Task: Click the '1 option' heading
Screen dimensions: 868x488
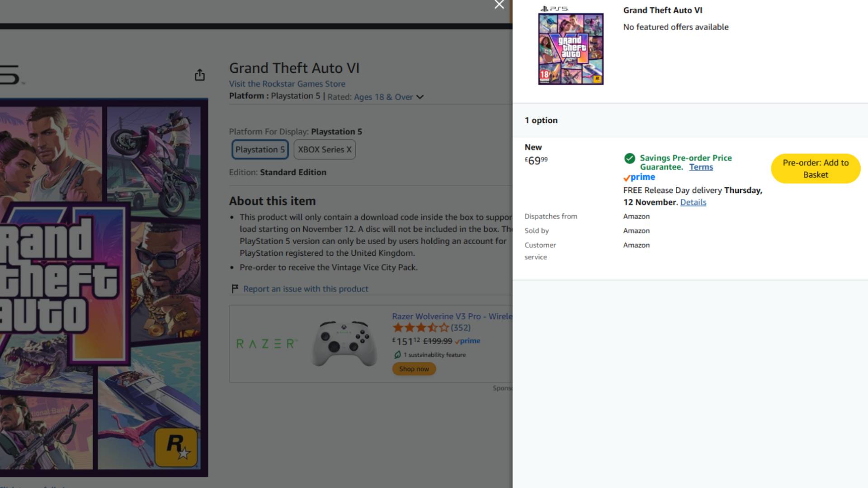Action: click(541, 120)
